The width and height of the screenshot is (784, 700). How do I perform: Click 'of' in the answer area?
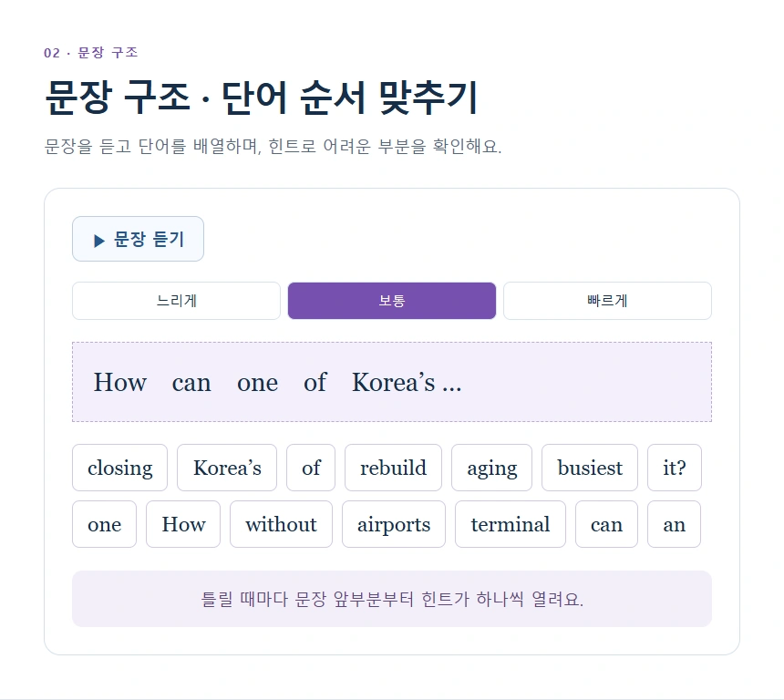click(315, 383)
